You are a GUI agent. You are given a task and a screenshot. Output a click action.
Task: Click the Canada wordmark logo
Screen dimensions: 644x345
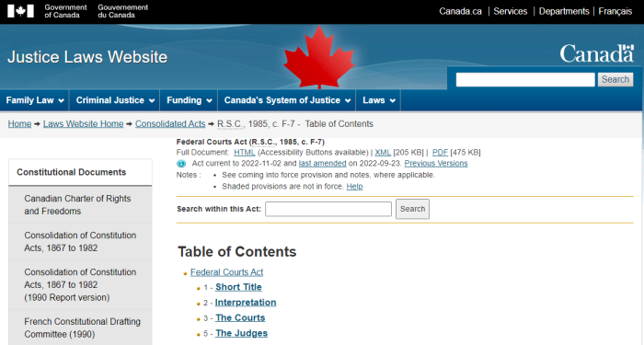[597, 53]
